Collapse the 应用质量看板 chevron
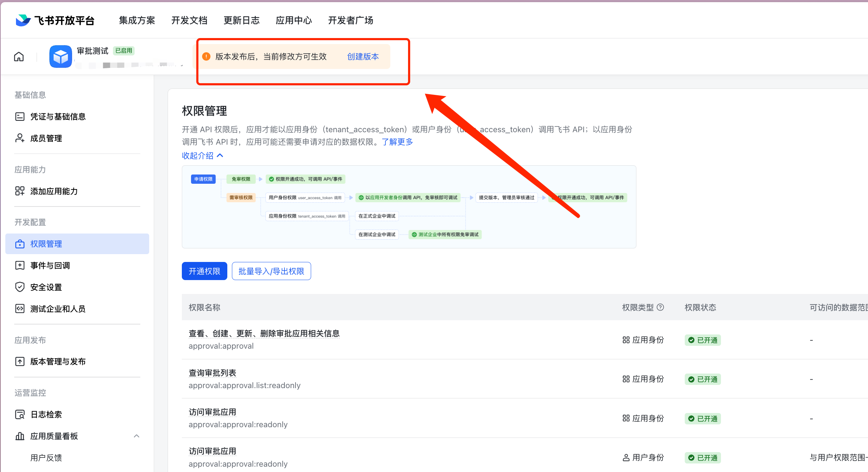The height and width of the screenshot is (472, 868). (136, 436)
